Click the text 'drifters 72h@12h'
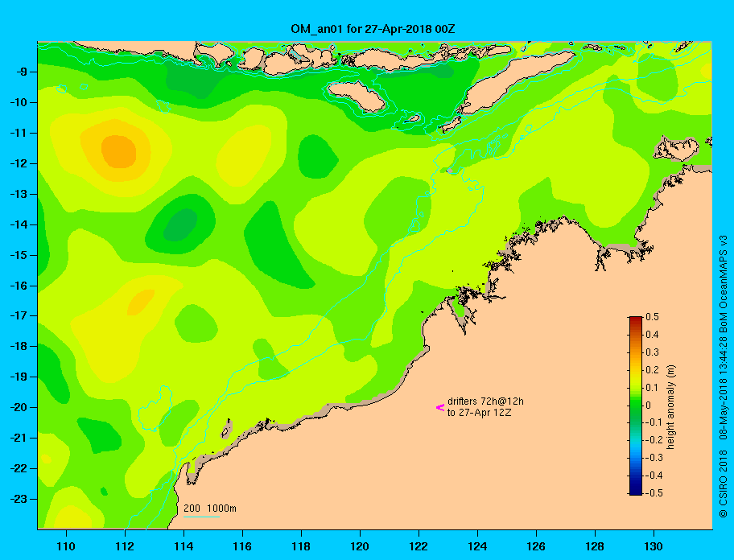This screenshot has height=560, width=734. pyautogui.click(x=485, y=401)
